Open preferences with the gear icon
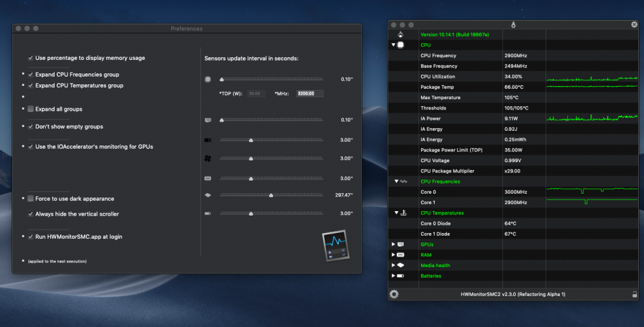 (x=394, y=294)
